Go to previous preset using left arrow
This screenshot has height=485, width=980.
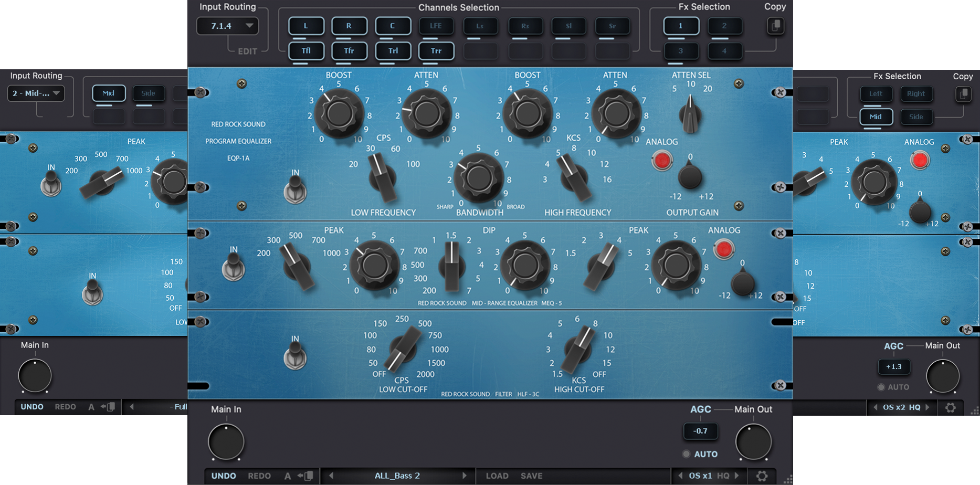[331, 476]
